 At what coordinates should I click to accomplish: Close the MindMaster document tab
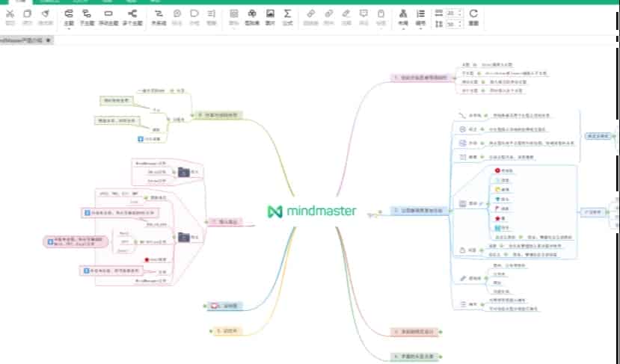click(x=49, y=40)
